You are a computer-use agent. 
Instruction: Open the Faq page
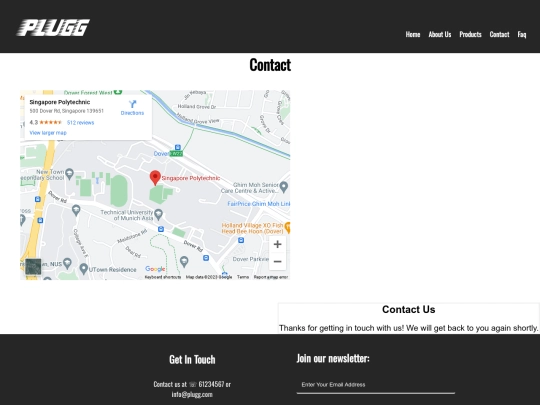(x=522, y=34)
